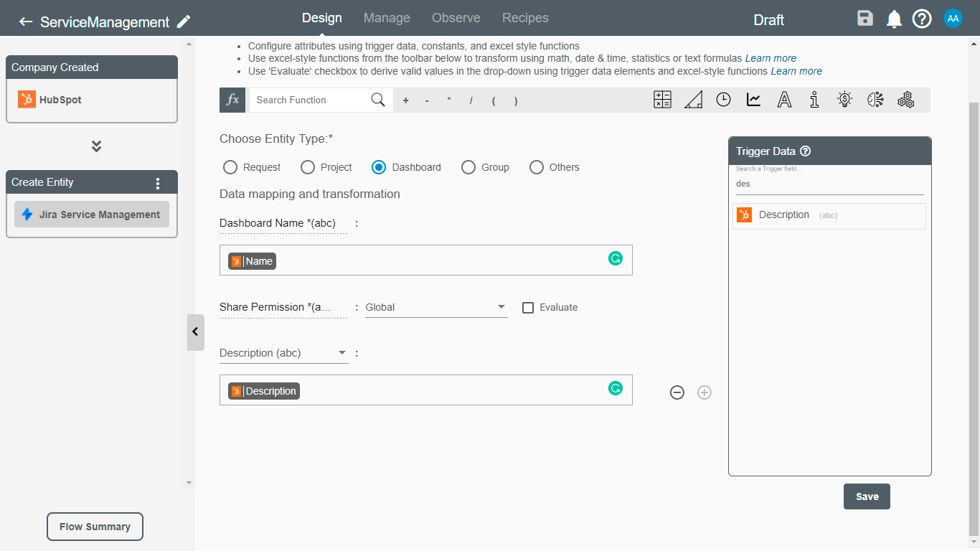Switch to the Manage tab
This screenshot has height=551, width=980.
tap(387, 18)
